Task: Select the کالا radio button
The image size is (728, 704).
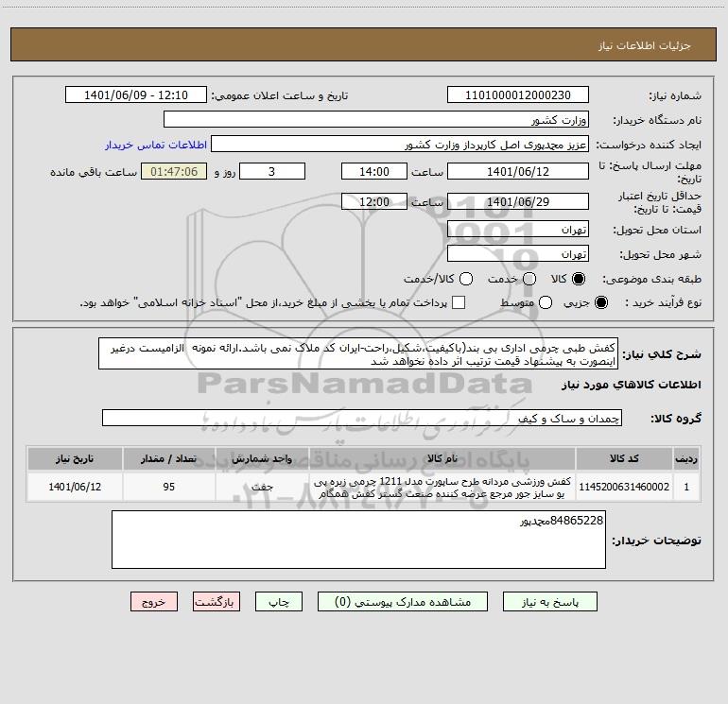Action: pyautogui.click(x=579, y=279)
